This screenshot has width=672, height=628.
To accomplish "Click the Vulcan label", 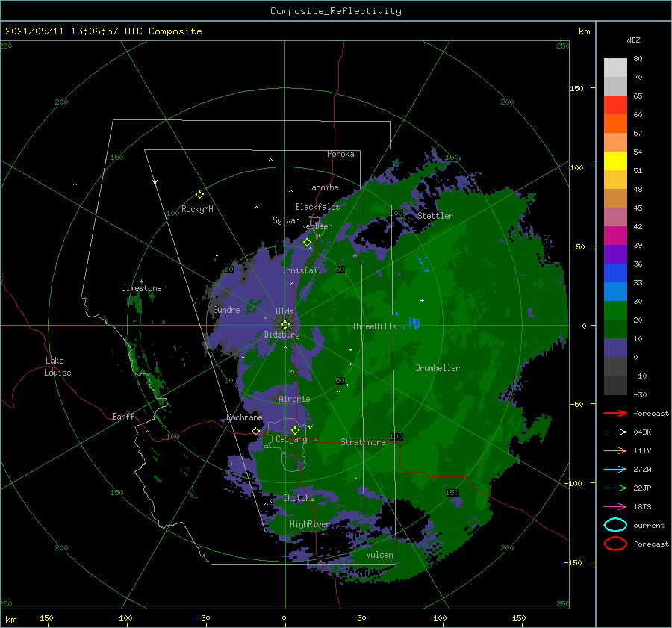I will 379,555.
